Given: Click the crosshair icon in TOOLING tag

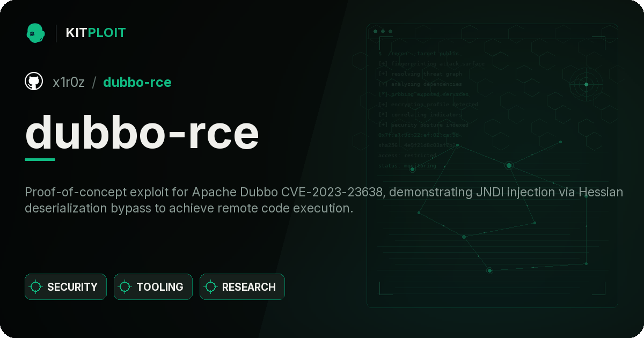Looking at the screenshot, I should [125, 287].
